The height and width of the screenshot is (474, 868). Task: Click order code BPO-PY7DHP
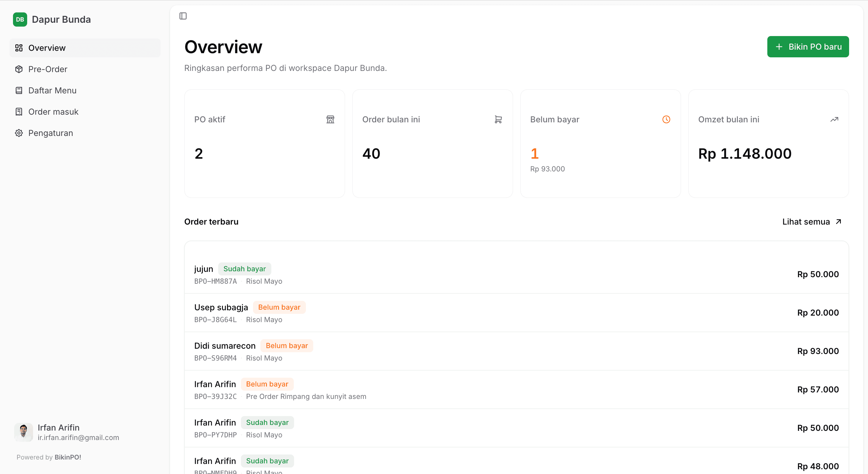(216, 435)
